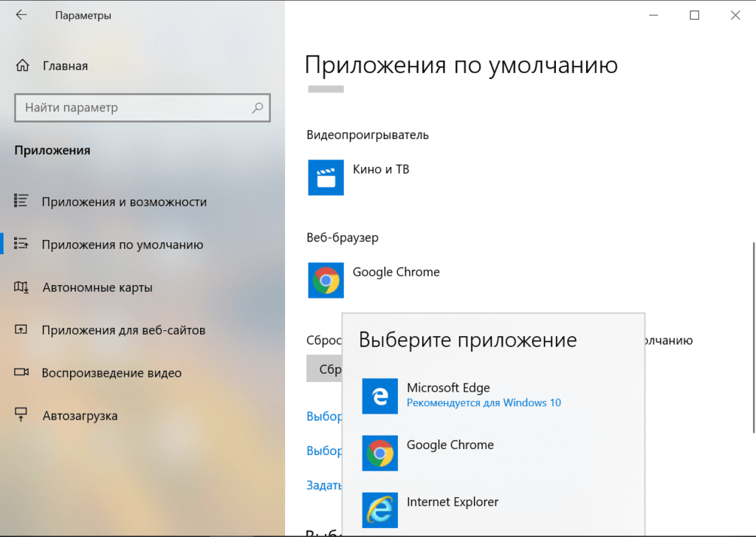Click the Chrome icon under Веб-браузер
Image resolution: width=756 pixels, height=537 pixels.
(x=326, y=281)
